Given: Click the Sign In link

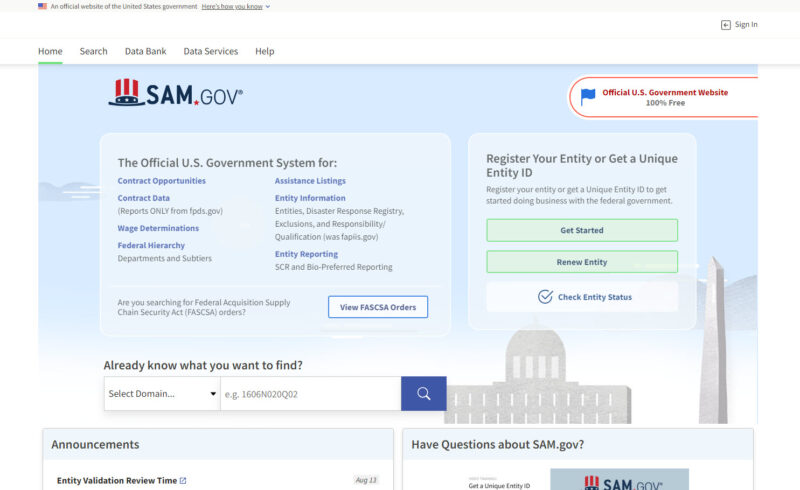Looking at the screenshot, I should (x=746, y=24).
